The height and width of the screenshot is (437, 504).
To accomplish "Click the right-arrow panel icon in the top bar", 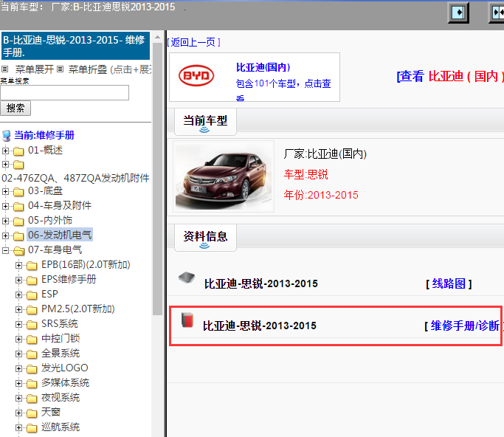I will pos(458,13).
